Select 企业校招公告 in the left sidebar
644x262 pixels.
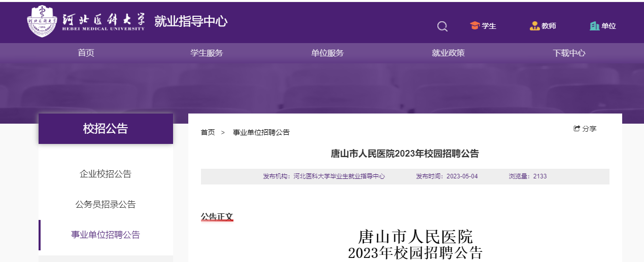pos(106,174)
